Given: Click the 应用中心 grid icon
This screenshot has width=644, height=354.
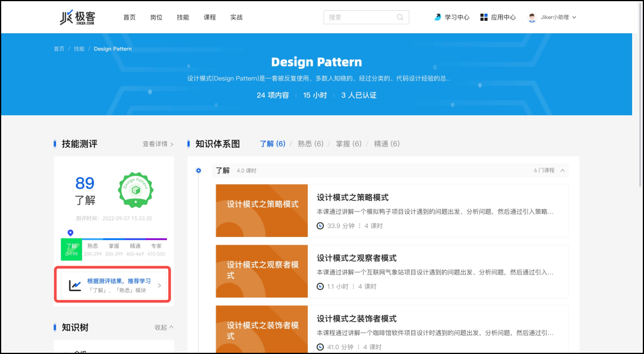Looking at the screenshot, I should [x=484, y=17].
